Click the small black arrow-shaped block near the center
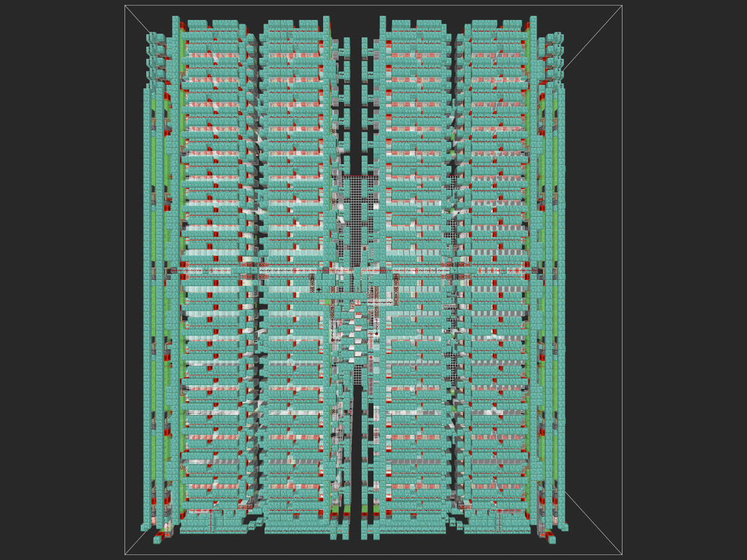 point(319,289)
